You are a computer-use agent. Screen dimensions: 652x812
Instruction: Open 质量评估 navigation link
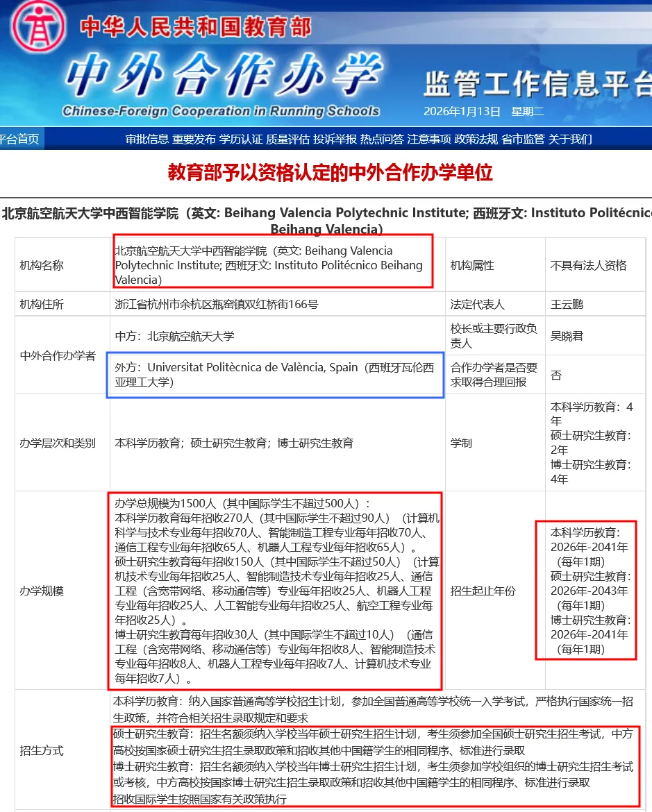287,139
